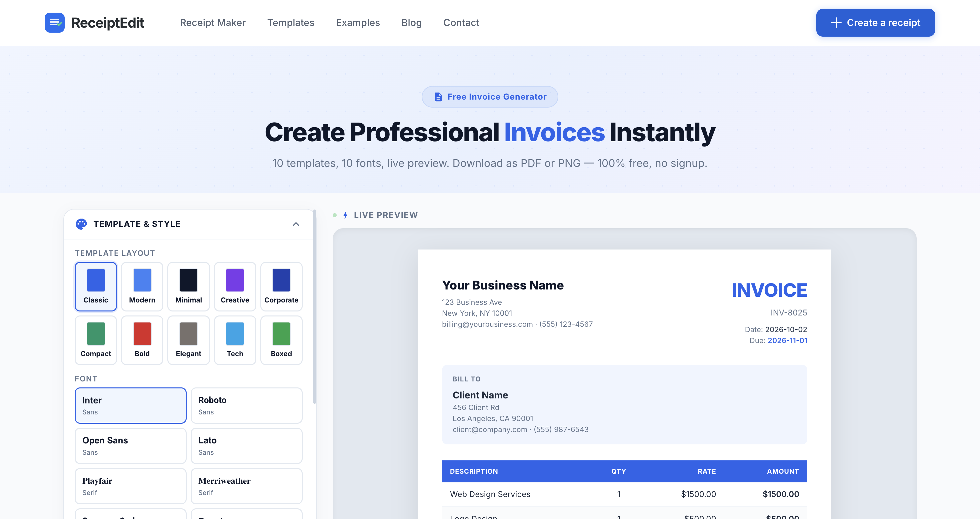
Task: Click the Web Design Services row description
Action: tap(490, 494)
